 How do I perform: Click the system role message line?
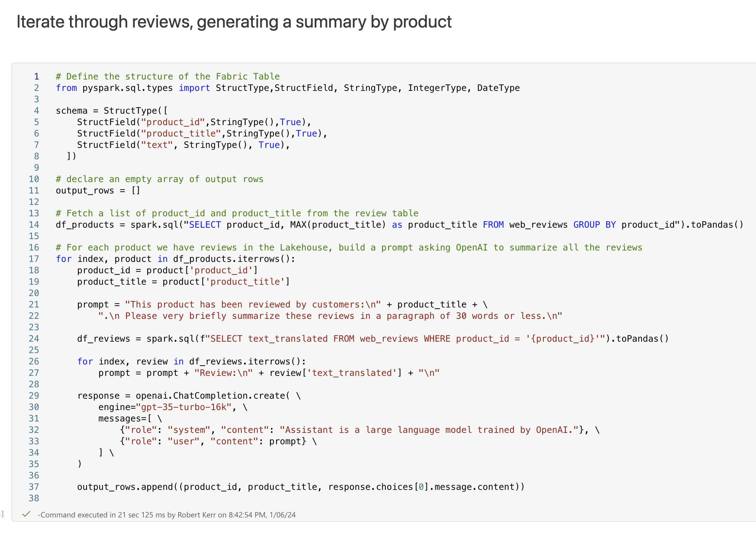pyautogui.click(x=359, y=430)
